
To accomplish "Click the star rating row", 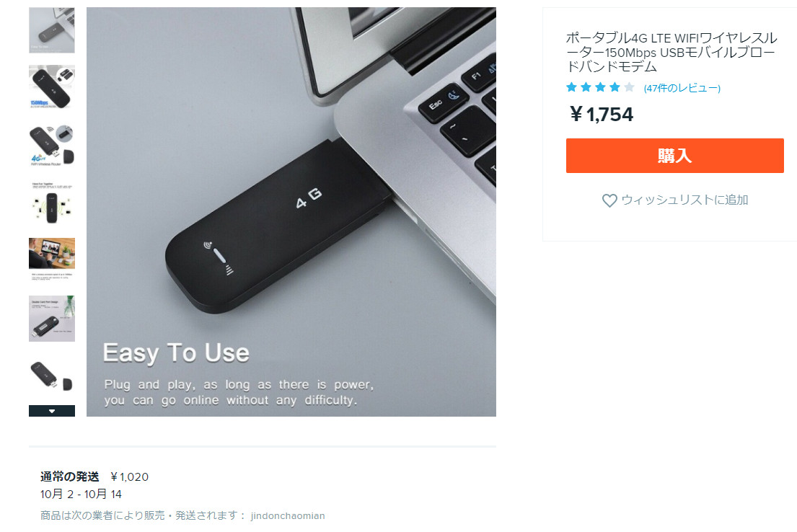I will pos(600,87).
